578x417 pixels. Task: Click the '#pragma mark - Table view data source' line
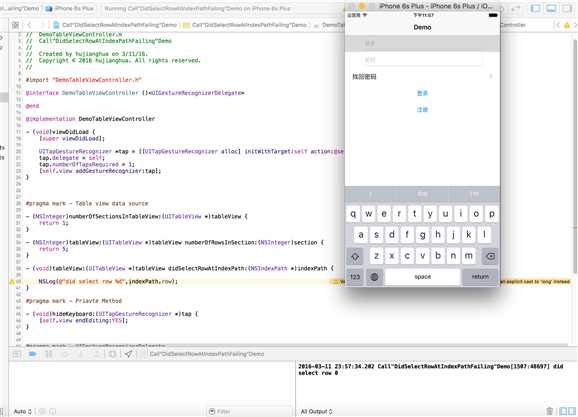click(x=87, y=204)
